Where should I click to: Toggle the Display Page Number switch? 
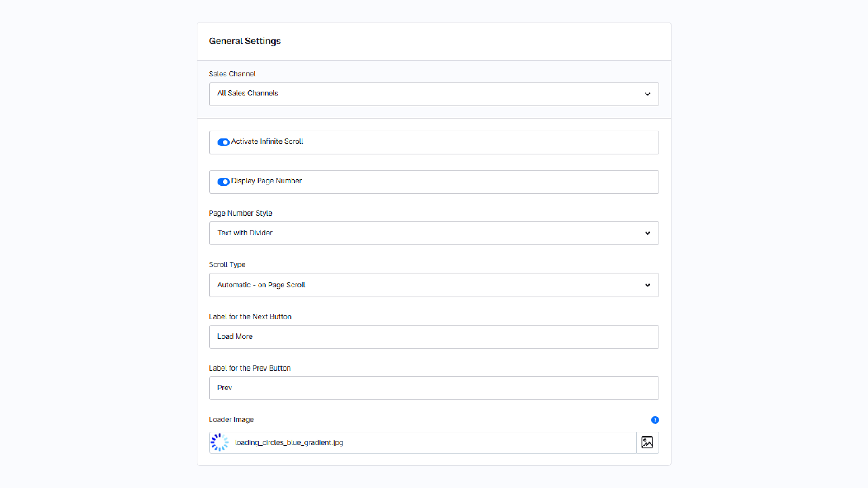(223, 182)
